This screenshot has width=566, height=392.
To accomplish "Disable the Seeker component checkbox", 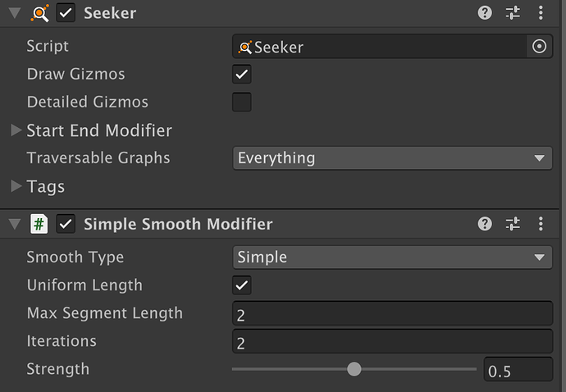I will click(x=66, y=13).
